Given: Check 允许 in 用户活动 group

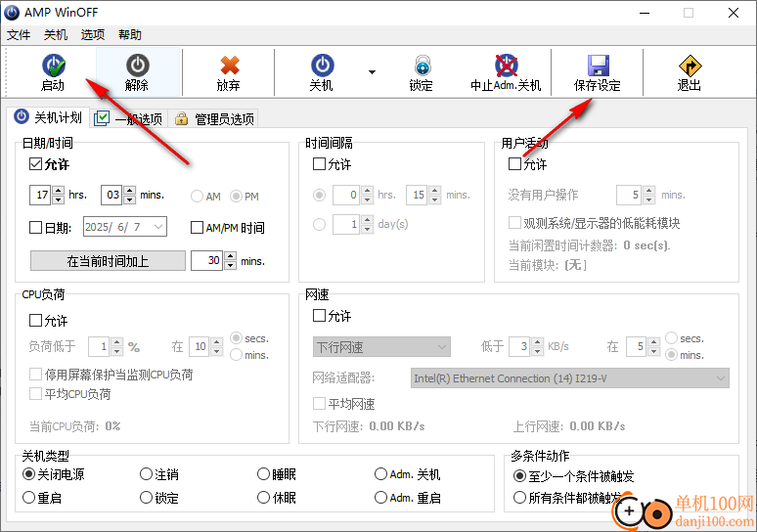Looking at the screenshot, I should 514,164.
